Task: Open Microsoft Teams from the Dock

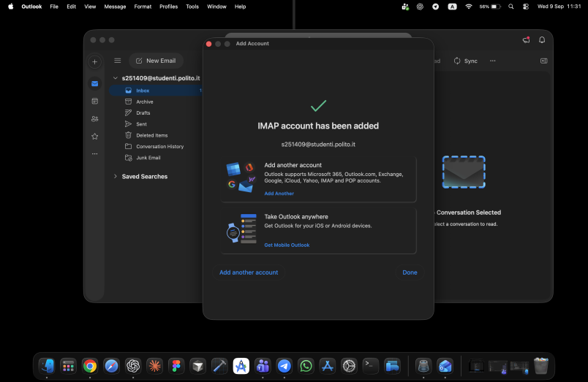Action: [x=263, y=366]
